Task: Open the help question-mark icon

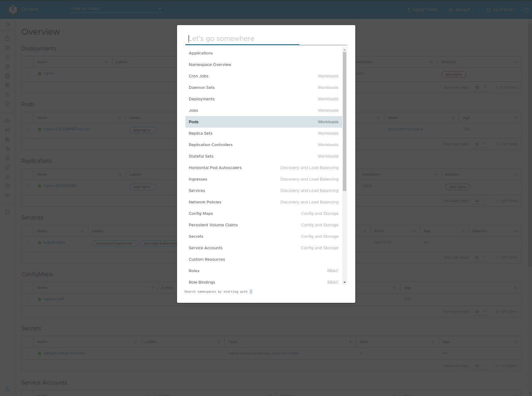Action: [526, 10]
